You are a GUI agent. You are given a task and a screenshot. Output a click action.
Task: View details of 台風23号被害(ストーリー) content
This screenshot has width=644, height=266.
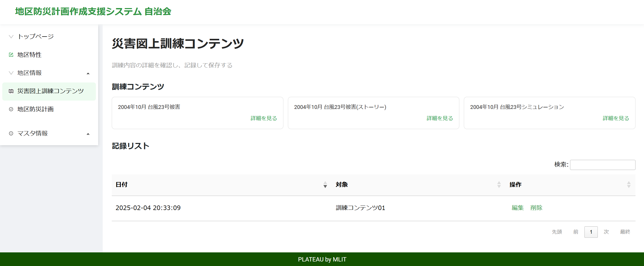tap(440, 118)
